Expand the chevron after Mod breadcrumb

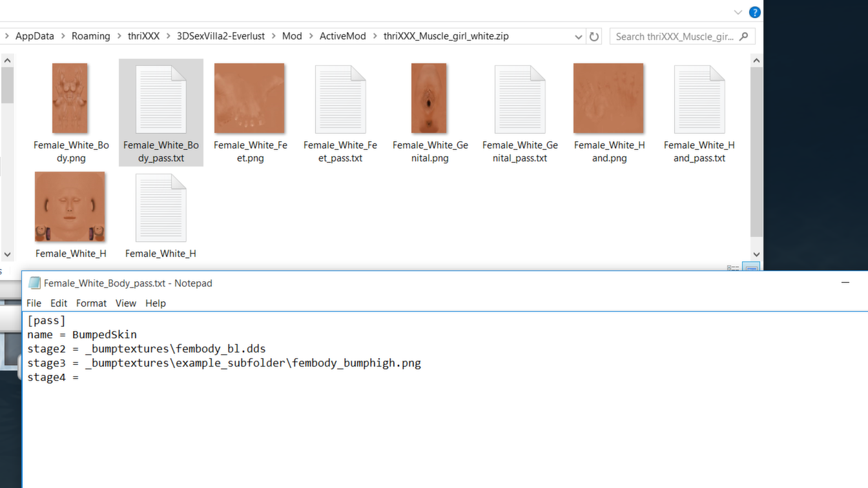[311, 36]
